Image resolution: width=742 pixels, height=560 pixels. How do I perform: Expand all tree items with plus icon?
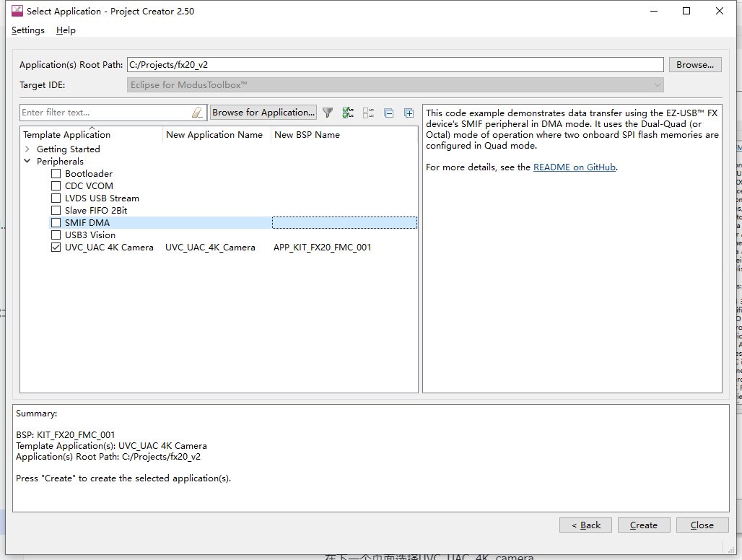(409, 113)
